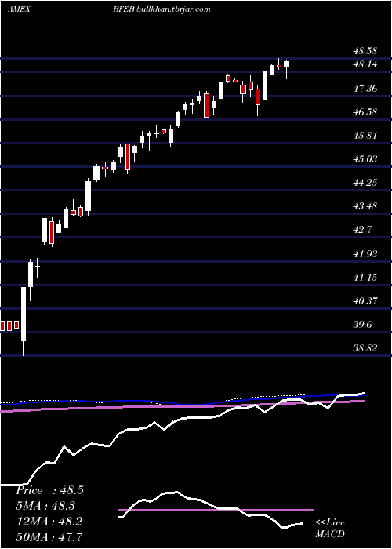The width and height of the screenshot is (392, 549).
Task: Click the 5MA : 48.3 readout
Action: click(47, 506)
